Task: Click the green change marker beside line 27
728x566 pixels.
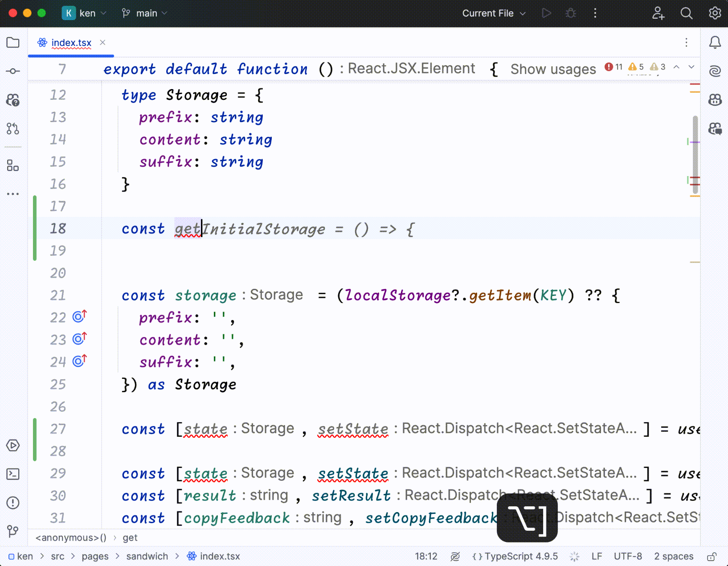Action: click(x=35, y=439)
